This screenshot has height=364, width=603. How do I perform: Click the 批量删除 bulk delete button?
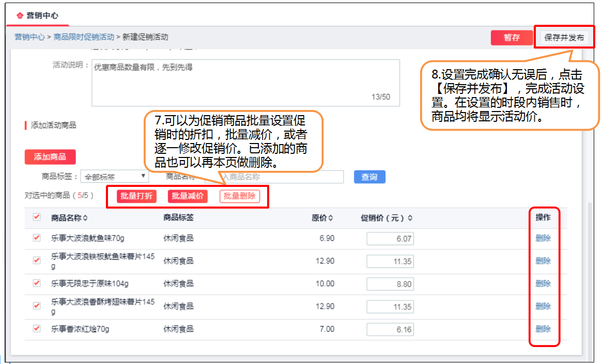pos(239,196)
